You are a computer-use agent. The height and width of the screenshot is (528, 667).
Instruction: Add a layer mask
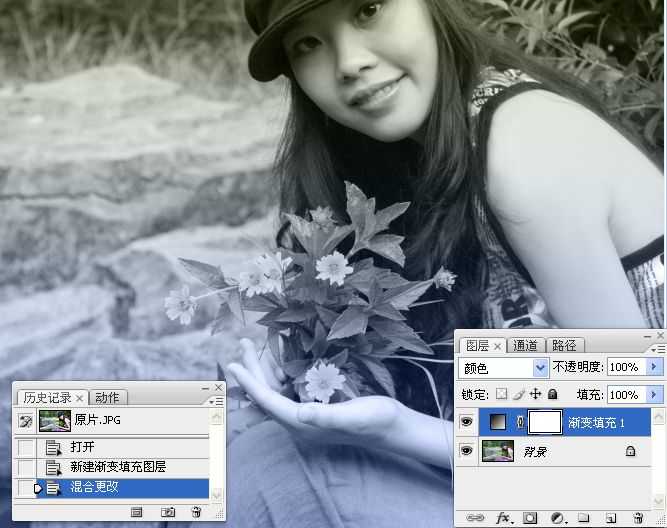click(530, 517)
